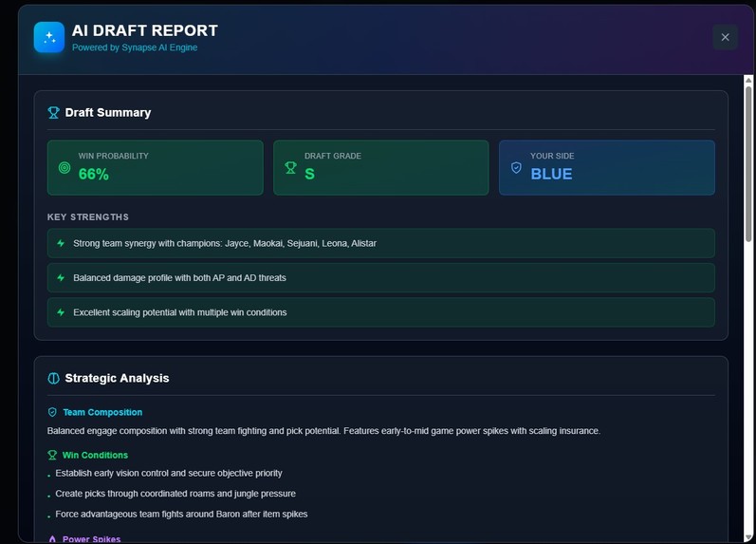The image size is (756, 544).
Task: Click the trophy icon beside Draft Summary
Action: pos(53,112)
